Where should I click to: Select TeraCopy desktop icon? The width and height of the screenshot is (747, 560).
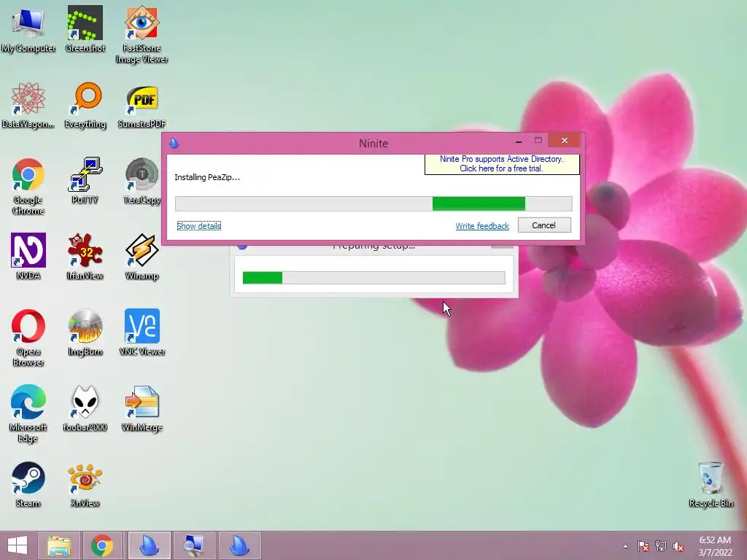point(142,181)
